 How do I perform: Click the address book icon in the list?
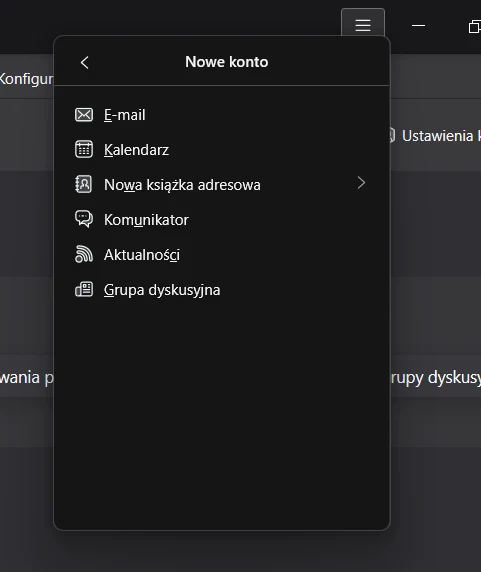click(x=84, y=184)
